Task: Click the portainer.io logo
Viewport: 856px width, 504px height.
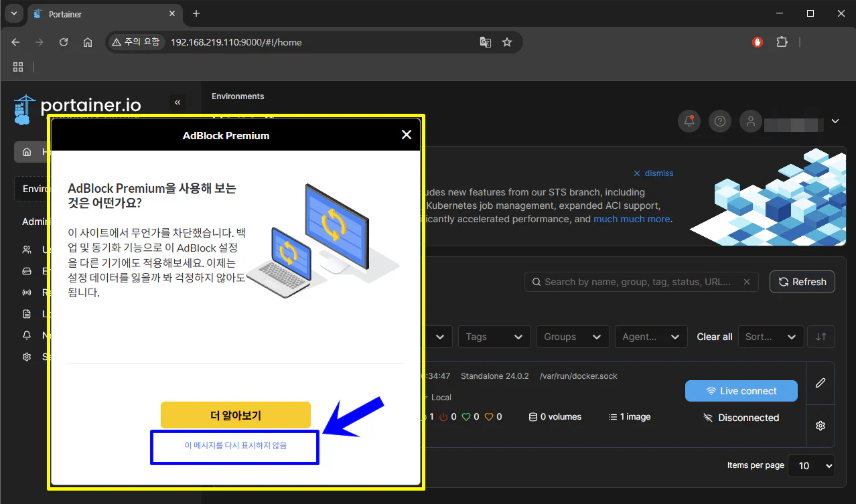Action: (x=77, y=108)
